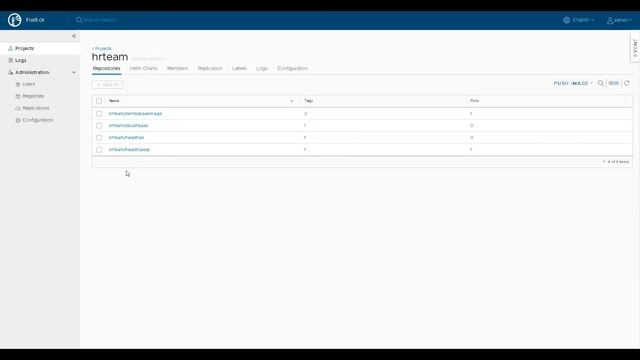Go to Logs in sidebar
640x360 pixels.
click(x=21, y=60)
